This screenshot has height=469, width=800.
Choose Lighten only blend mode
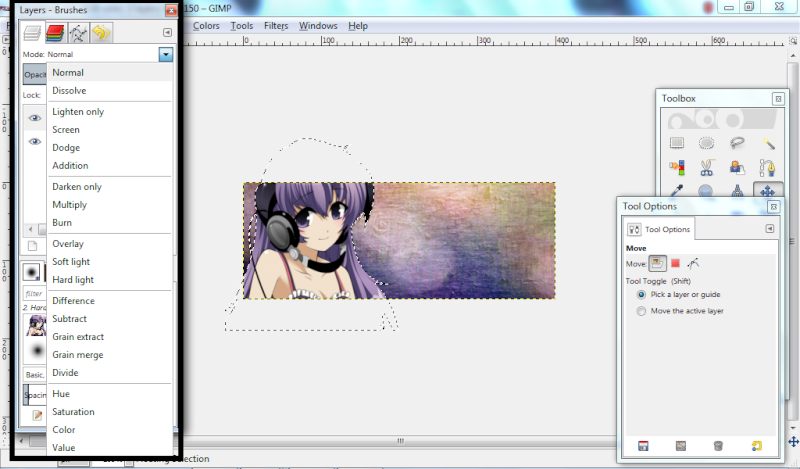coord(110,111)
